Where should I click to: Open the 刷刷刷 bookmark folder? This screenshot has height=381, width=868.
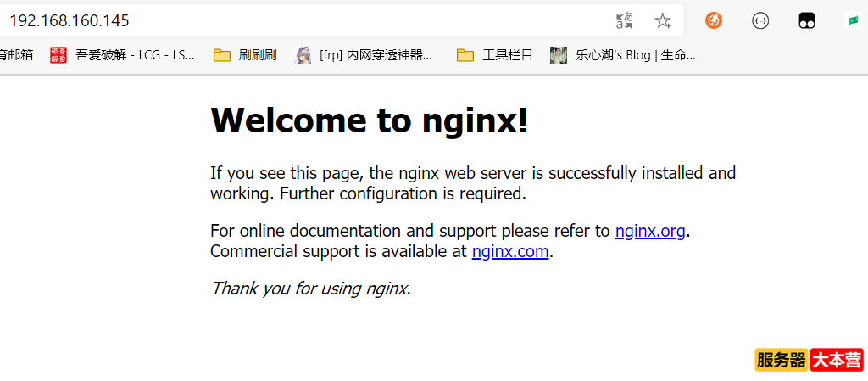[245, 55]
